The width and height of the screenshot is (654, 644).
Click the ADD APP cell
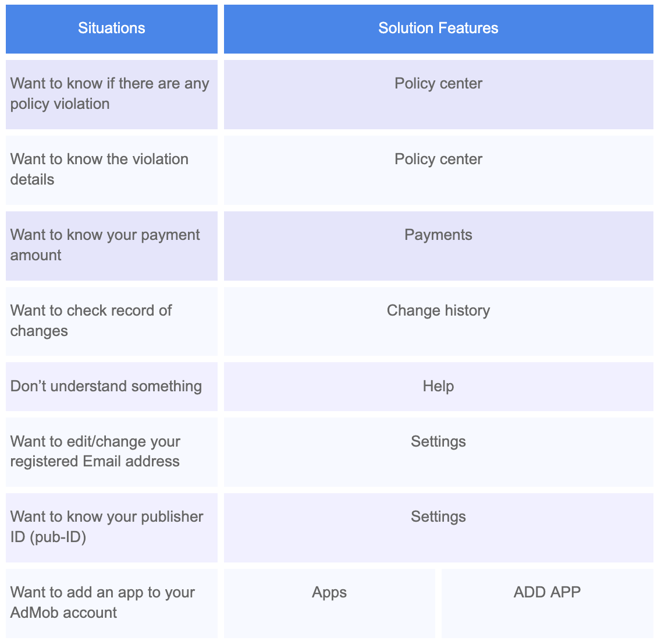coord(547,603)
